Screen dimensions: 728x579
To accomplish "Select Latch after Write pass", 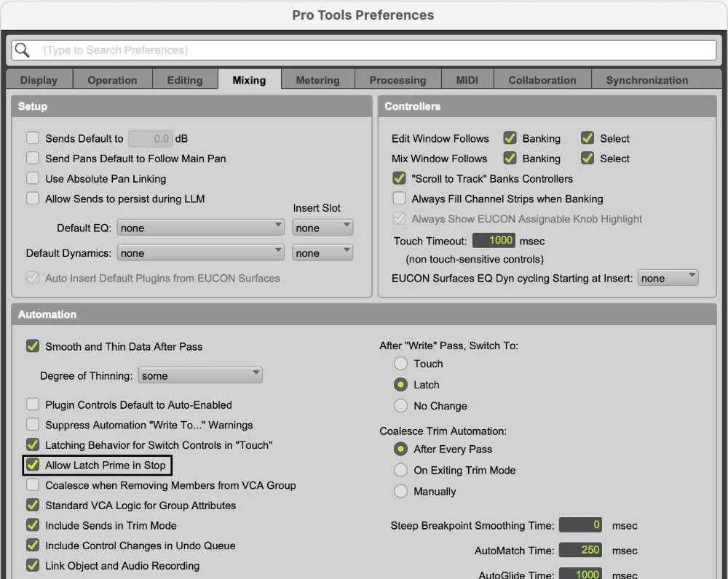I will 400,385.
